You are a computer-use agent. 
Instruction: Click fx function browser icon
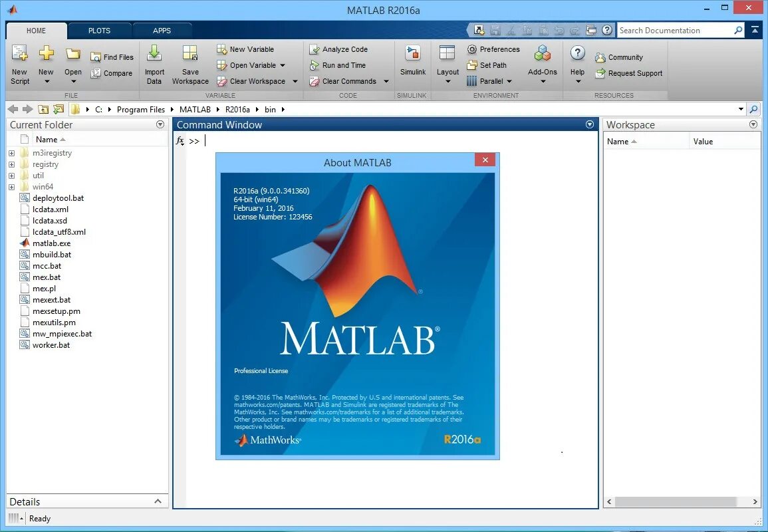pos(180,141)
